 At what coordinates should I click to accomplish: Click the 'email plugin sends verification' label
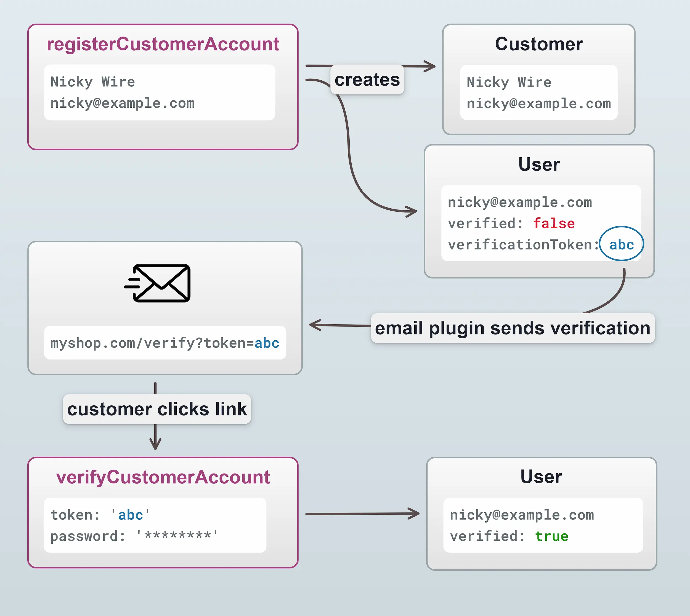pos(513,328)
